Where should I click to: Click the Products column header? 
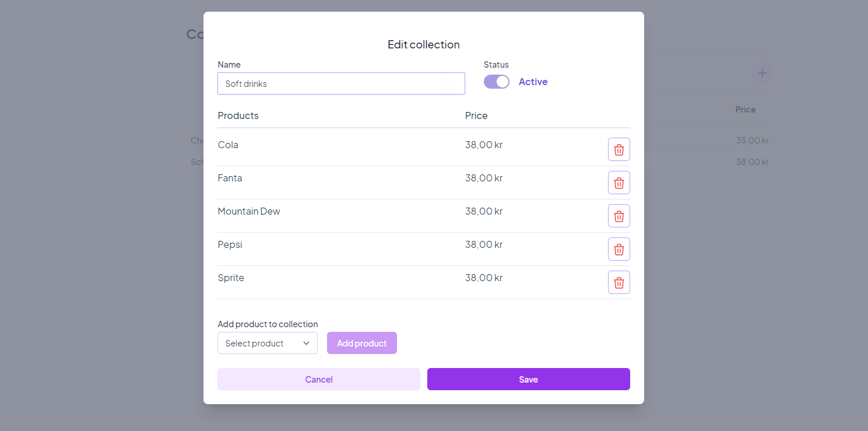[x=238, y=115]
